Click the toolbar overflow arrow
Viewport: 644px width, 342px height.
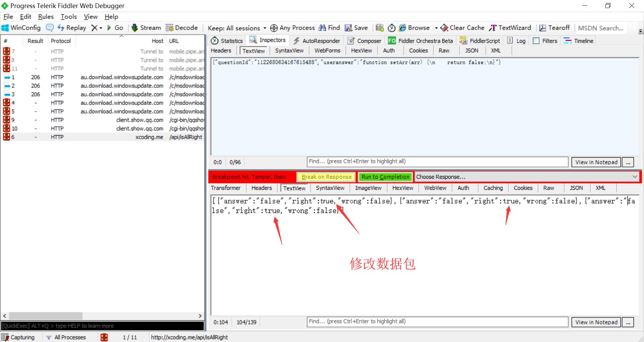[x=641, y=31]
